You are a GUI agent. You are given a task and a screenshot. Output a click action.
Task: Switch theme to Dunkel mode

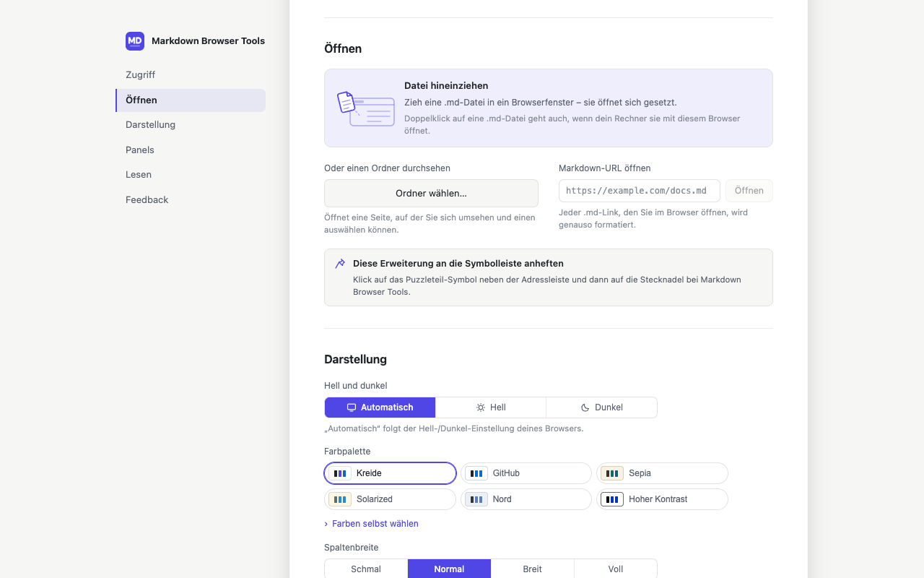[x=602, y=407]
